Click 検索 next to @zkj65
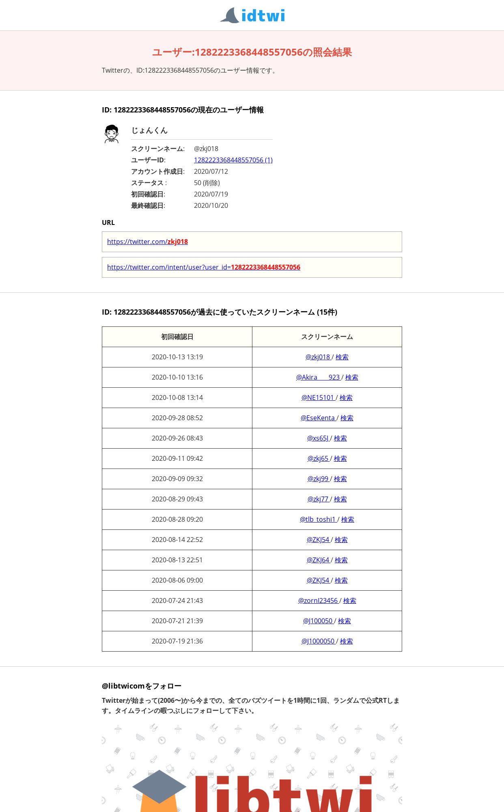Viewport: 504px width, 812px height. [x=340, y=458]
